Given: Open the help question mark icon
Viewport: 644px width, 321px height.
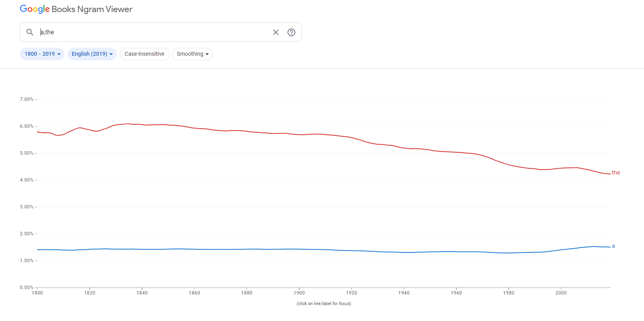Looking at the screenshot, I should (291, 32).
